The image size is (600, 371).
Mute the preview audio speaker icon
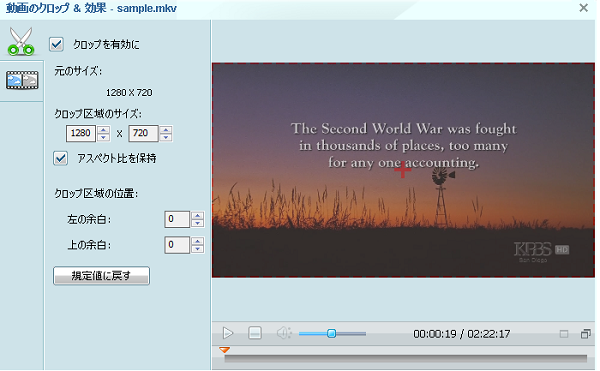[x=284, y=333]
